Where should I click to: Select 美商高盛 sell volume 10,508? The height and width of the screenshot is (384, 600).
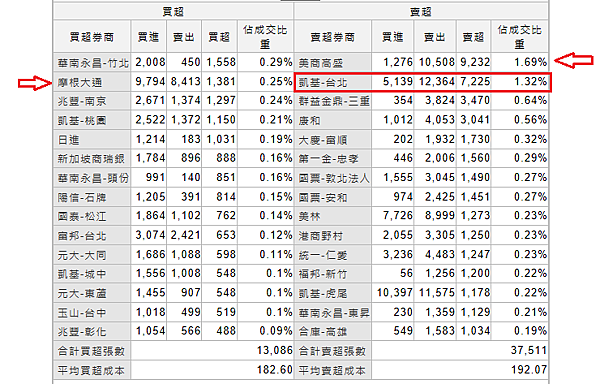tap(437, 62)
